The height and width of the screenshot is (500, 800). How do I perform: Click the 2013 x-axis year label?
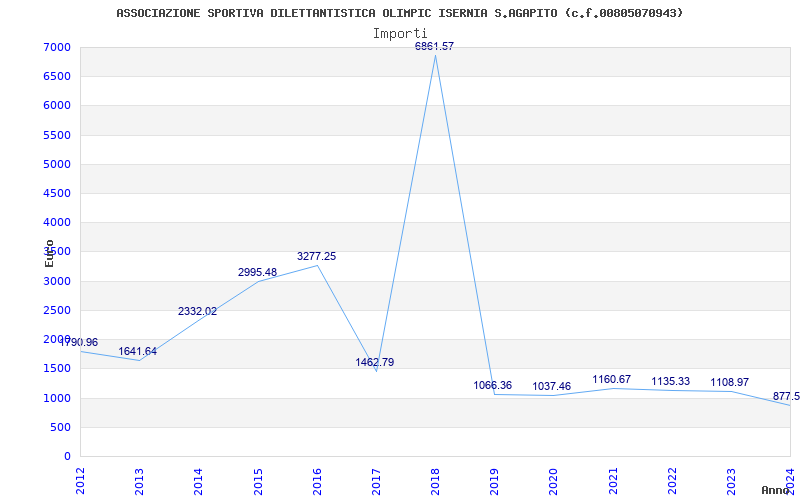(139, 481)
